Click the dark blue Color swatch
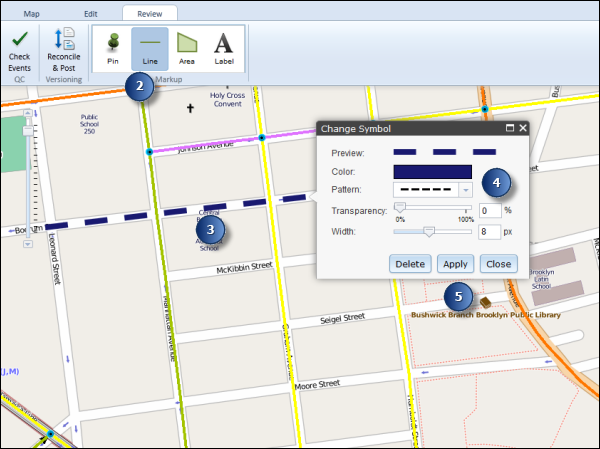The width and height of the screenshot is (600, 449). tap(432, 171)
